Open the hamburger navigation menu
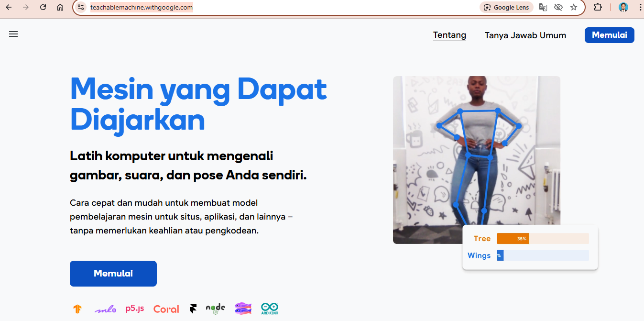 coord(13,34)
